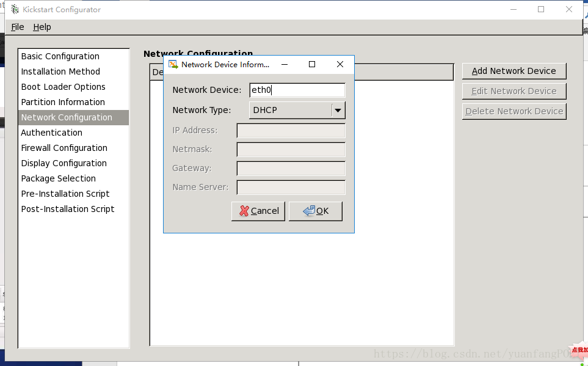The height and width of the screenshot is (366, 588).
Task: Click the Network Device Information dialog icon
Action: tap(173, 65)
